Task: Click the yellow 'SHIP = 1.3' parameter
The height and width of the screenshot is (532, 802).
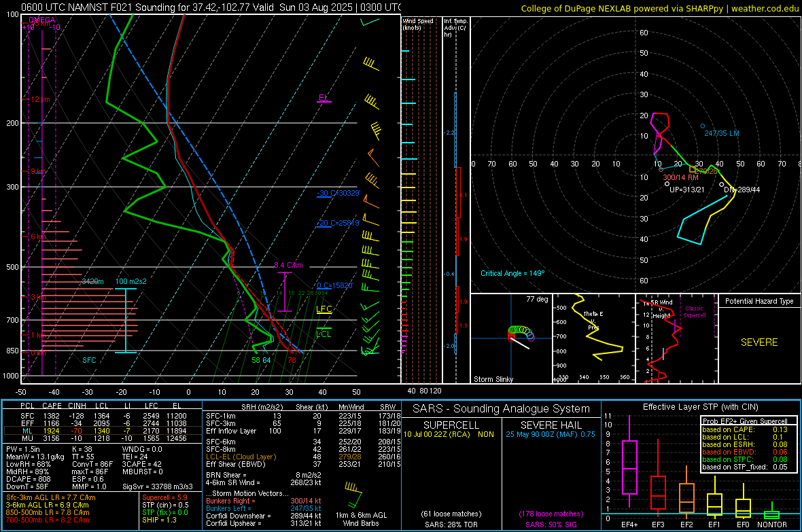Action: [x=159, y=520]
